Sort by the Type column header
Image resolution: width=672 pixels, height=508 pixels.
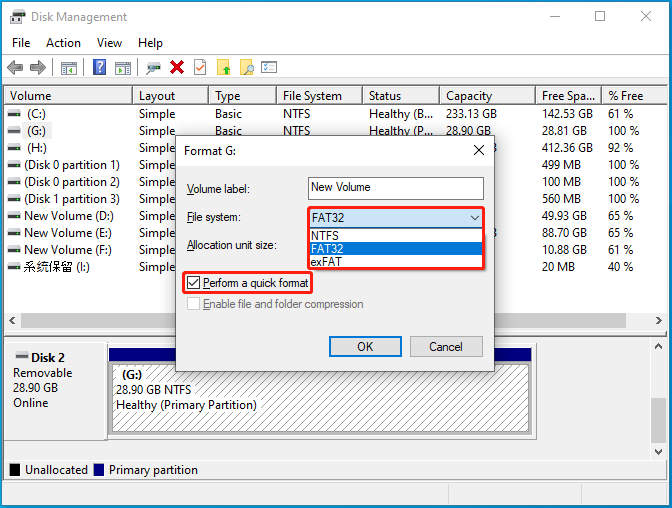click(242, 96)
